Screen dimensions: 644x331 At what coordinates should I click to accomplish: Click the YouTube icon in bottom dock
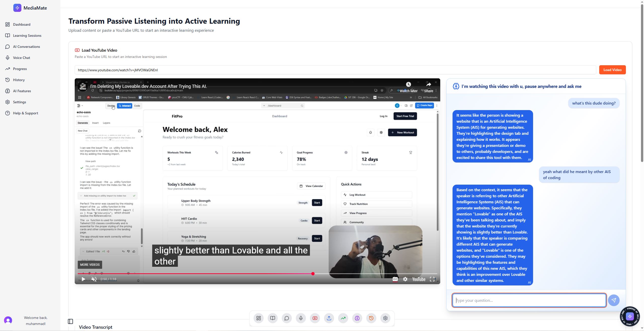click(x=315, y=318)
